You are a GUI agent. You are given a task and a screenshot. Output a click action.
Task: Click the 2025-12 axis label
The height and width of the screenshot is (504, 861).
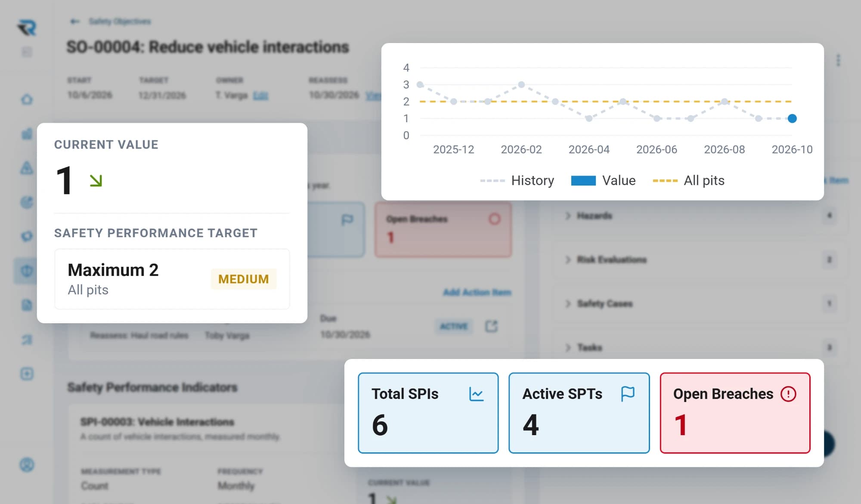pyautogui.click(x=453, y=149)
